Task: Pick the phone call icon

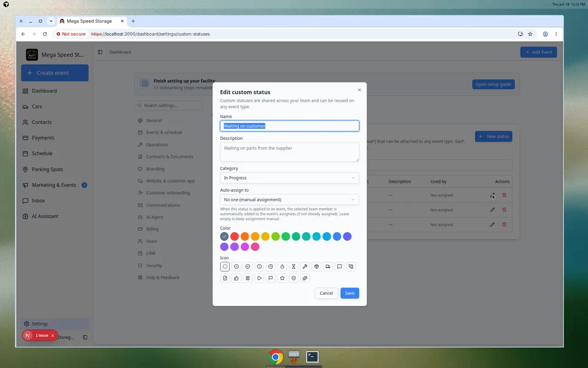Action: (351, 266)
